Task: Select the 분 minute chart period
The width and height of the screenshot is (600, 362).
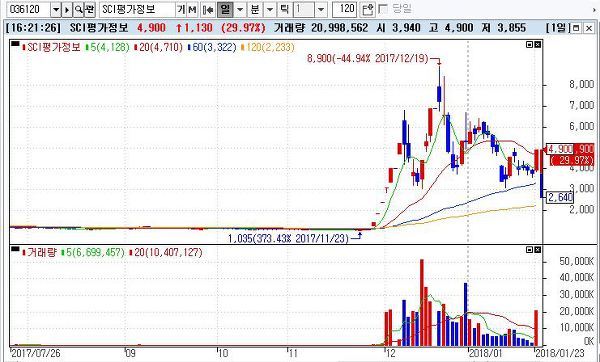Action: [x=255, y=9]
